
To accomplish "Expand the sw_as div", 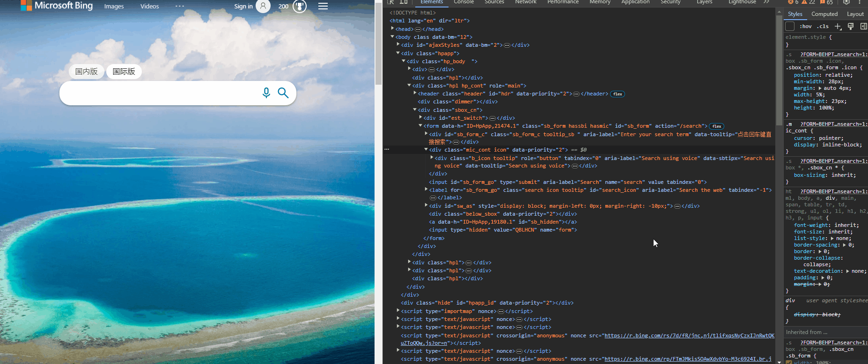I will 426,205.
